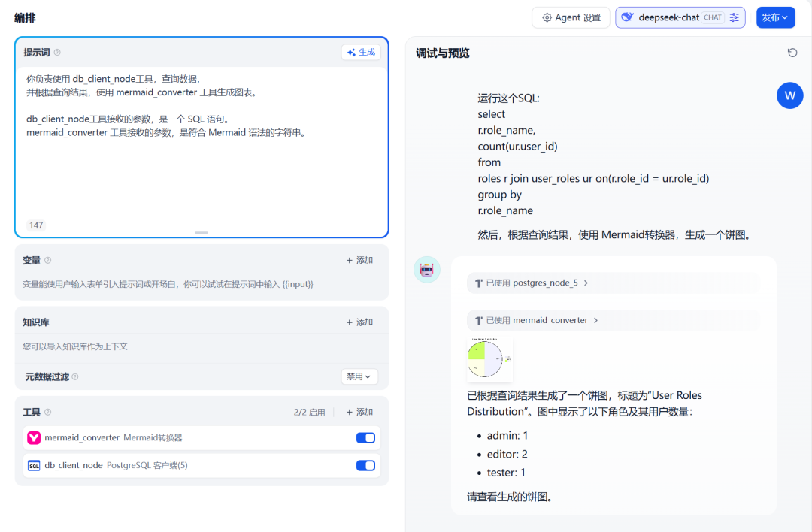Disable the db_client_node tool toggle
The height and width of the screenshot is (532, 812).
pos(365,465)
